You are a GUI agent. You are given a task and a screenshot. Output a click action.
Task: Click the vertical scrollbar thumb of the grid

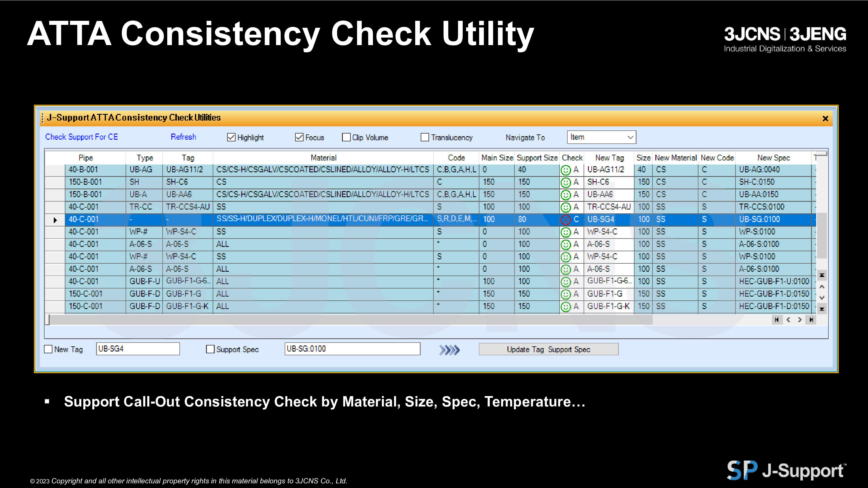[x=822, y=235]
